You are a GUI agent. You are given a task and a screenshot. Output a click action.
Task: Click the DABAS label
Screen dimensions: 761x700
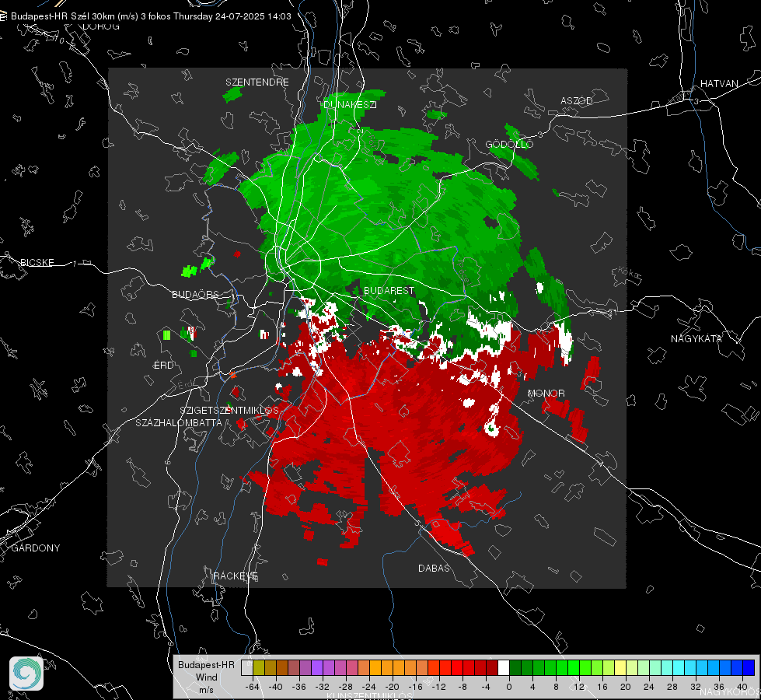tap(434, 568)
